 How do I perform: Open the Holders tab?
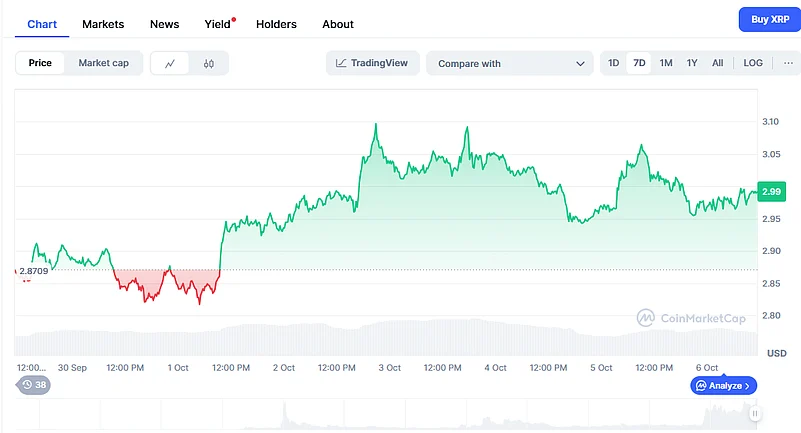pos(276,23)
